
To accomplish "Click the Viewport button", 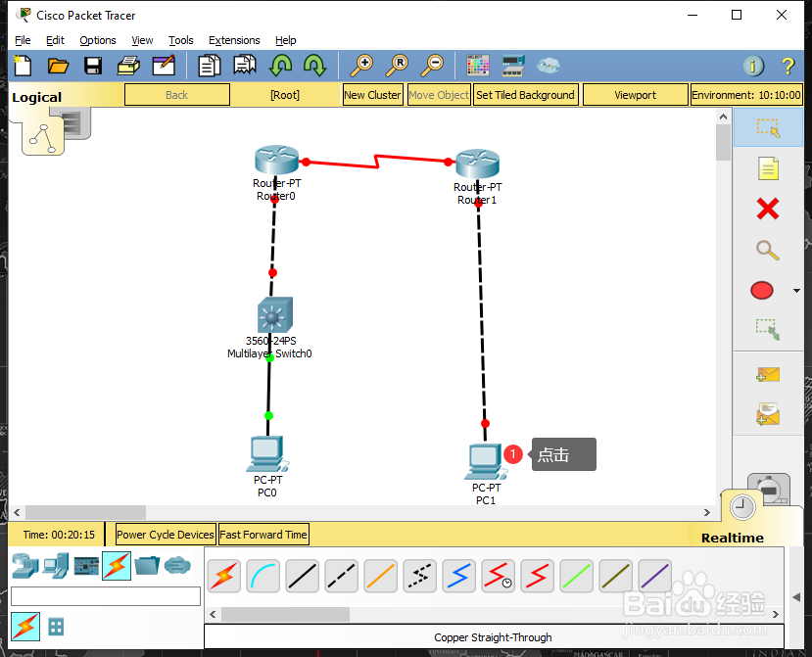I will (635, 95).
